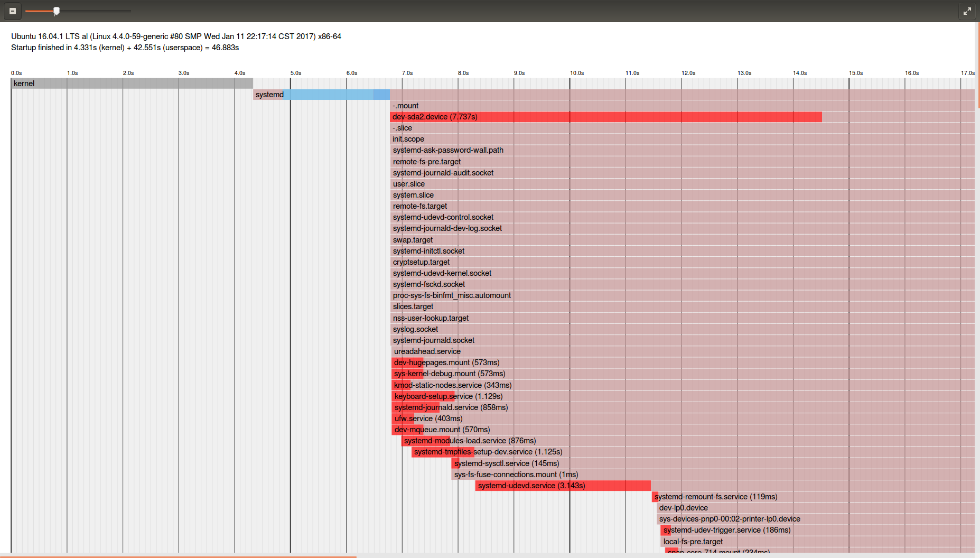980x558 pixels.
Task: Click the horizontal scrollbar at the bottom
Action: point(178,556)
